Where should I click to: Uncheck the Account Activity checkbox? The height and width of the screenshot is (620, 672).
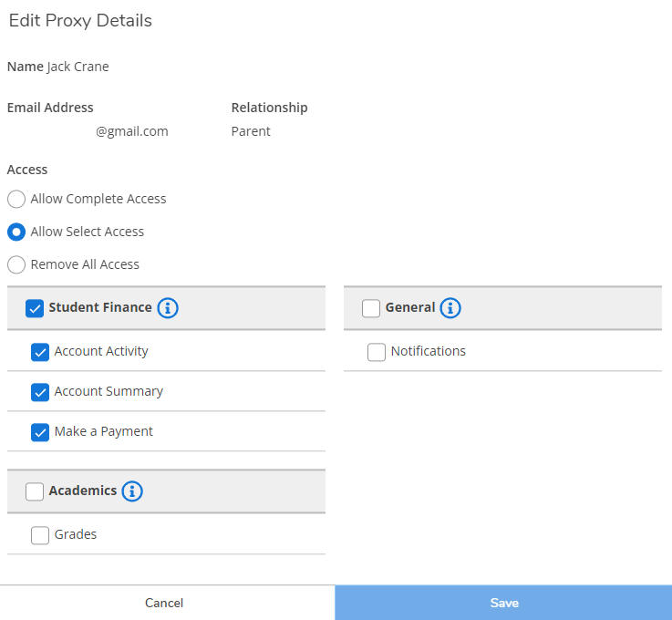click(40, 352)
